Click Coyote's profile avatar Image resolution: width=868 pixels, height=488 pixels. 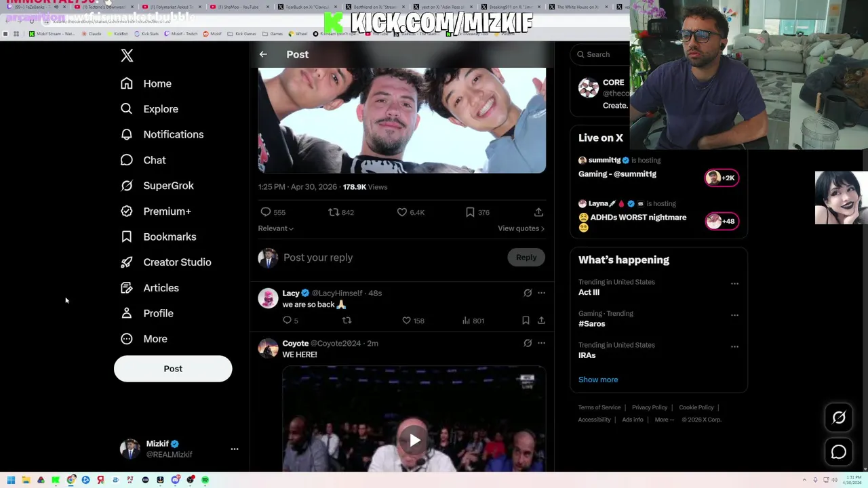(x=268, y=348)
